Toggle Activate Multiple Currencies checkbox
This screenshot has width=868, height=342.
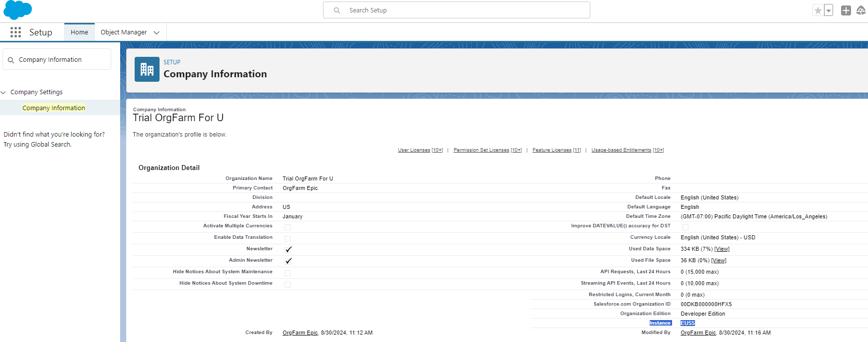pyautogui.click(x=288, y=227)
